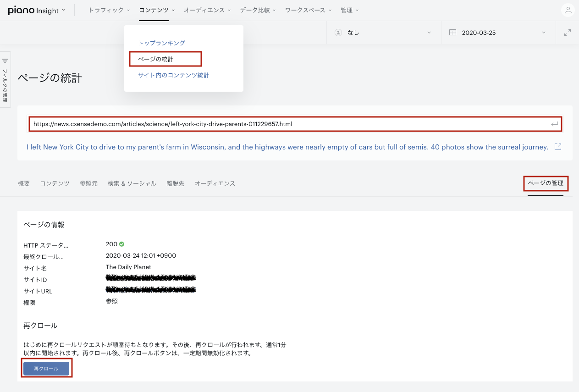
Task: Expand the トラフィック menu
Action: (109, 10)
